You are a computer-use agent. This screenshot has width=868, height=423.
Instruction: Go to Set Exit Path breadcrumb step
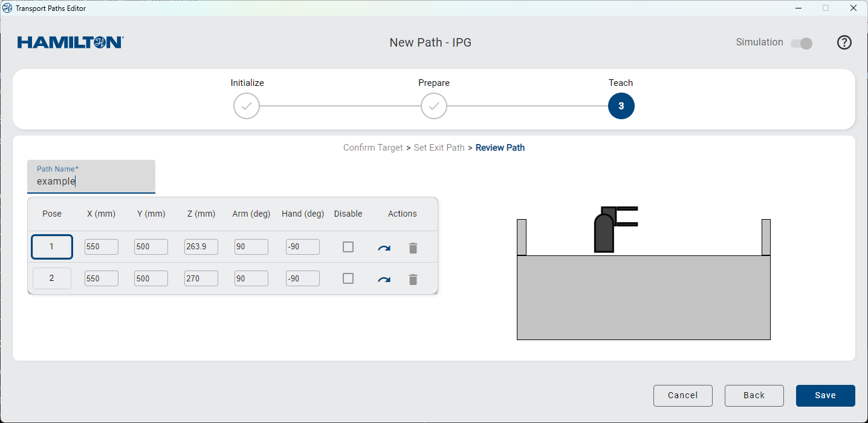point(439,148)
